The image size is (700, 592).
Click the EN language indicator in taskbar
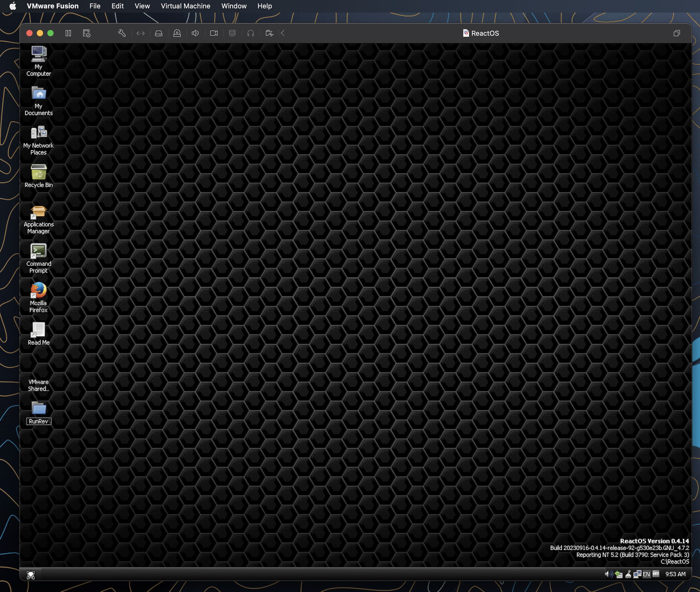645,574
